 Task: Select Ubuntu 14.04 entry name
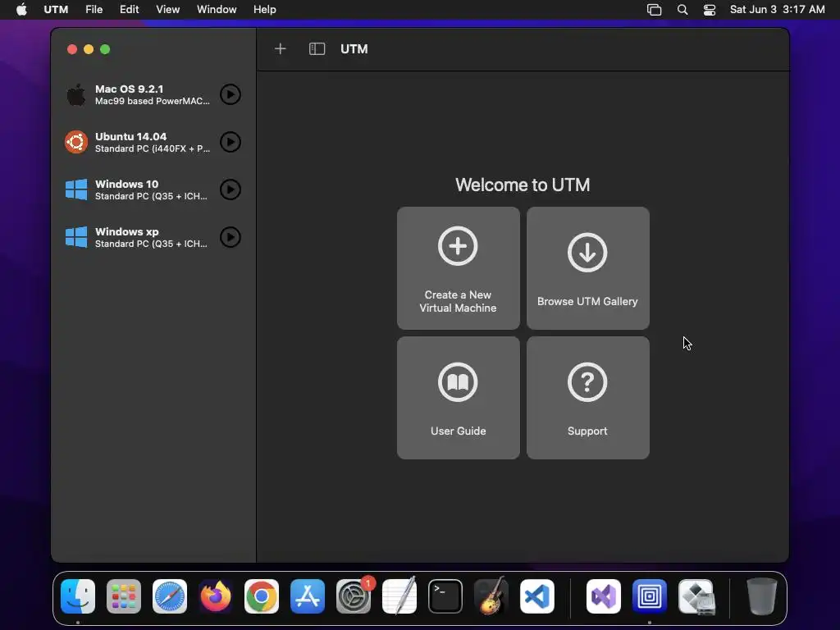tap(130, 137)
